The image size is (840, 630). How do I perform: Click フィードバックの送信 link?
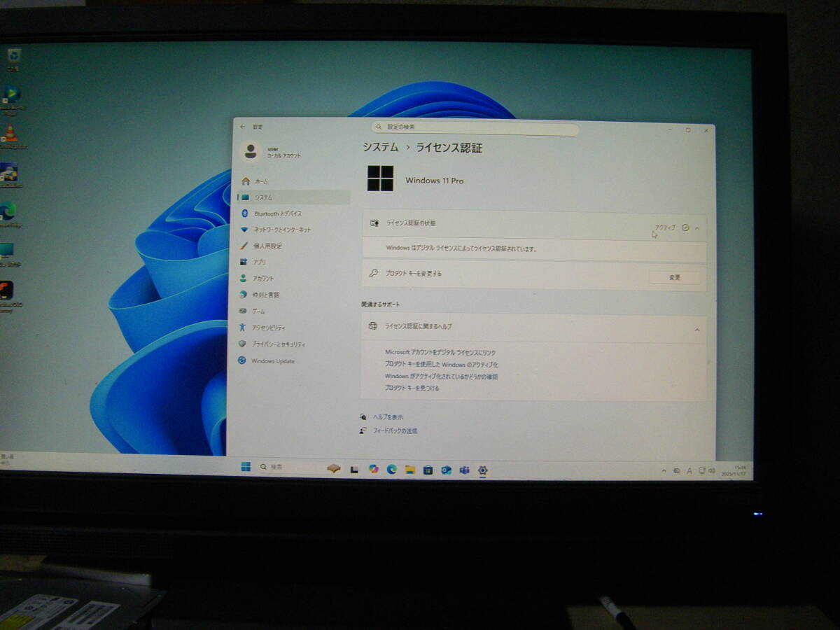(x=395, y=431)
